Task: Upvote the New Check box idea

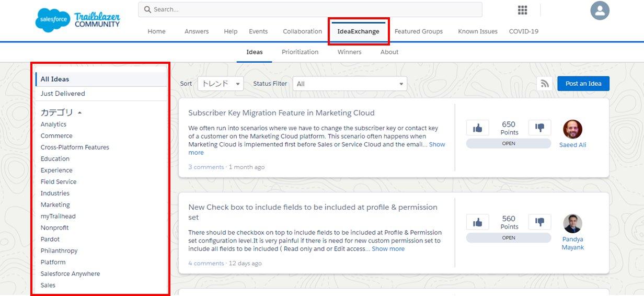Action: [x=477, y=222]
